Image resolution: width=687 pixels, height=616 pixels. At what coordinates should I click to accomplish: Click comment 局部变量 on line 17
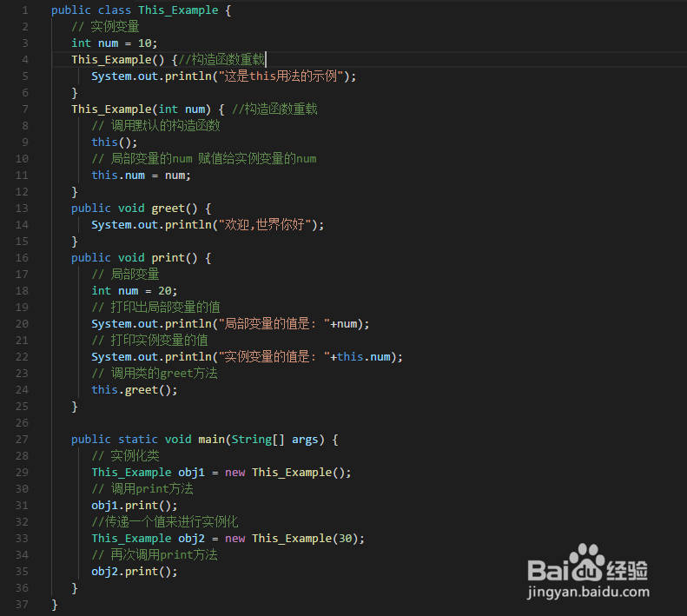(125, 275)
